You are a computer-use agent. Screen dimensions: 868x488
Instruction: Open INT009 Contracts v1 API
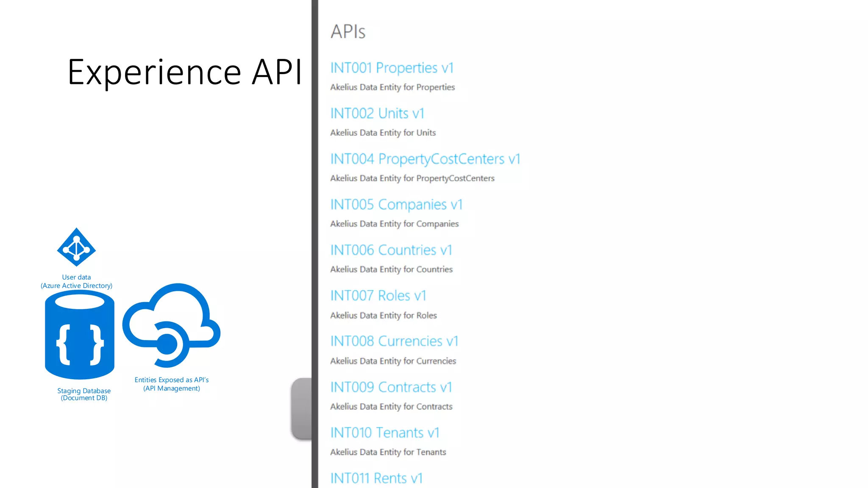[x=391, y=387]
